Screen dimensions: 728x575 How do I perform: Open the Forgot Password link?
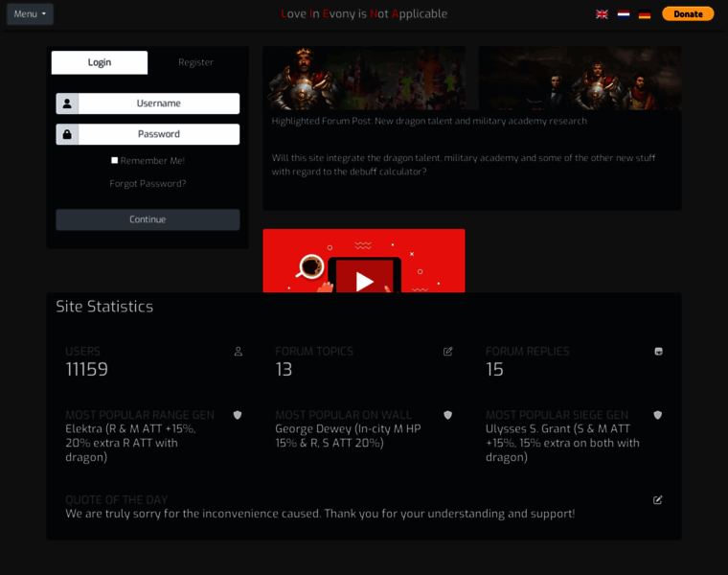tap(148, 183)
